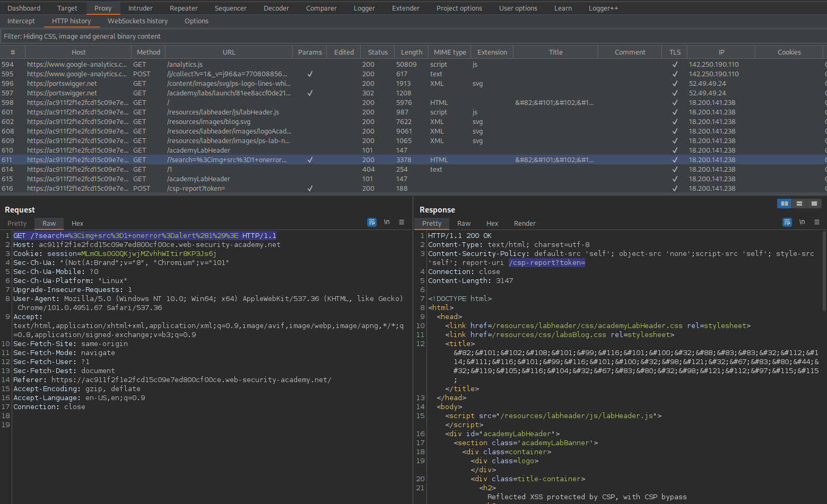Click the session cookie value in request
Image resolution: width=827 pixels, height=504 pixels.
[149, 254]
